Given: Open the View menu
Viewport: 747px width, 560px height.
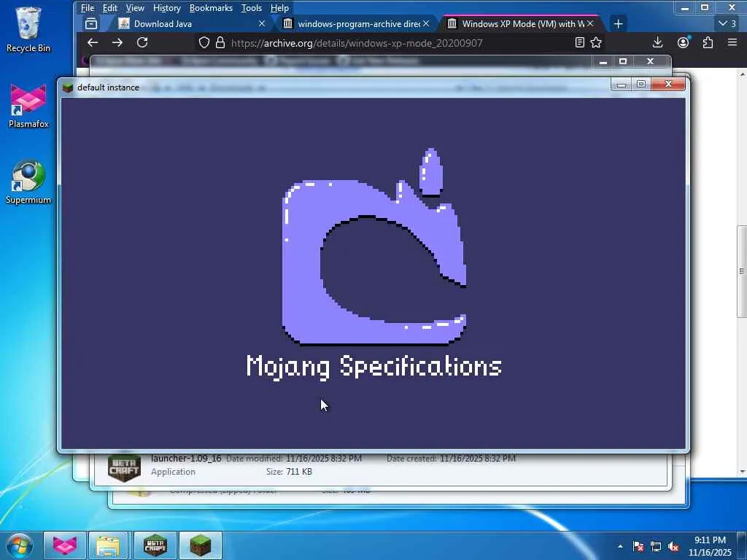Looking at the screenshot, I should pyautogui.click(x=135, y=8).
